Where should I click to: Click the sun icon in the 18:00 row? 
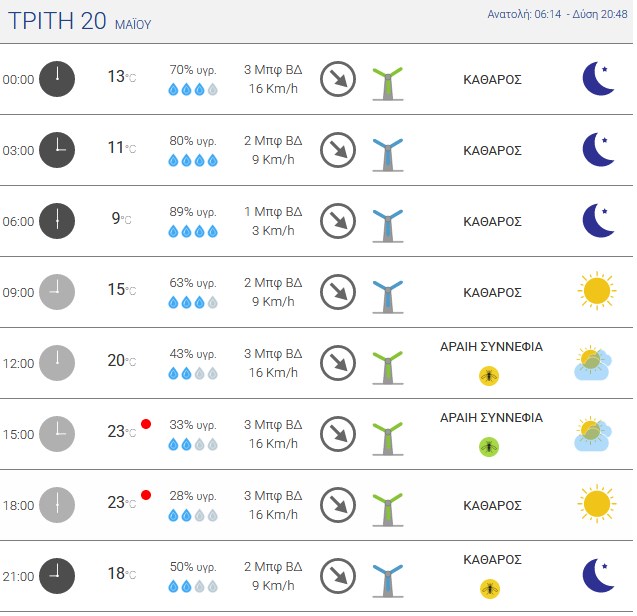coord(596,504)
